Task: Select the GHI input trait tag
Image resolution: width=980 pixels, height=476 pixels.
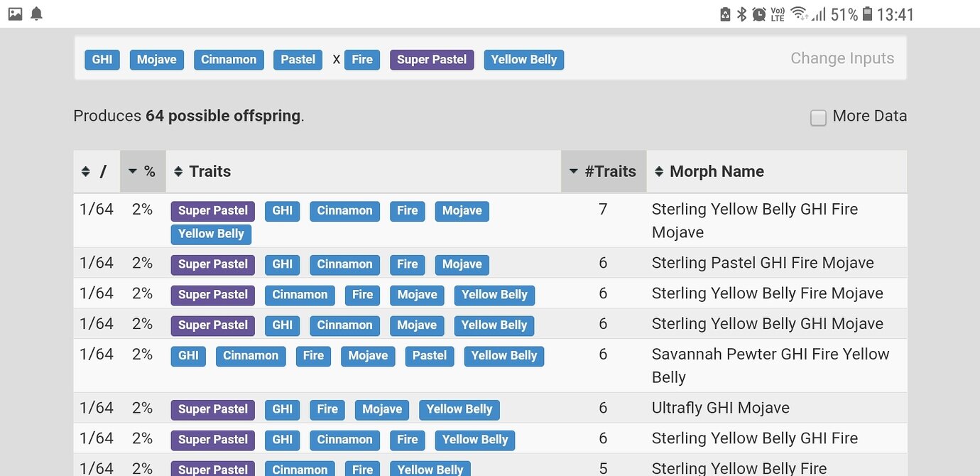Action: point(102,60)
